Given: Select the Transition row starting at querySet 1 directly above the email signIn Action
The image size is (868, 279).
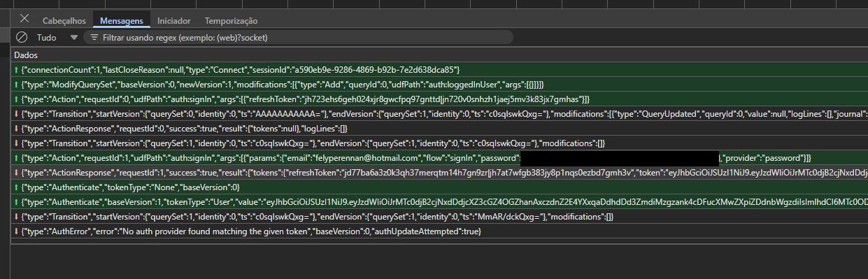Looking at the screenshot, I should 439,143.
